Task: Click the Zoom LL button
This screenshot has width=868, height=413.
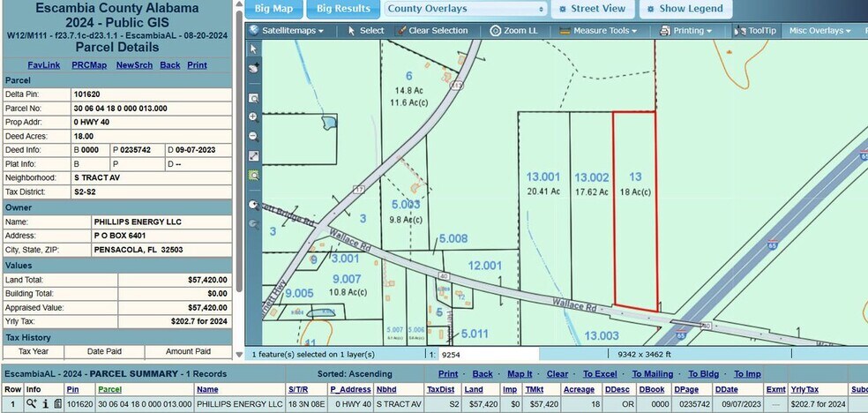Action: (513, 31)
